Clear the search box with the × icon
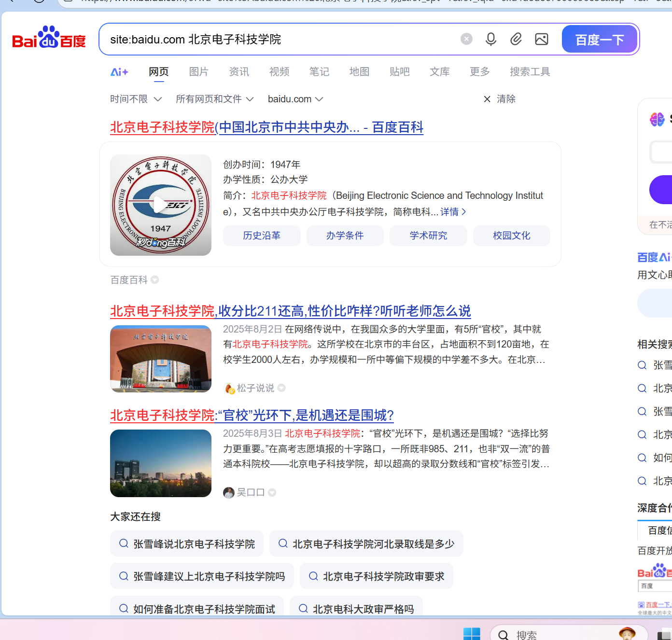The height and width of the screenshot is (640, 672). [x=466, y=39]
